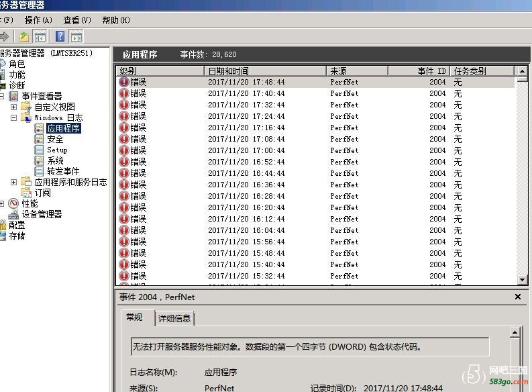This screenshot has height=392, width=532.
Task: Click error icon on 17:40:44 event row
Action: (x=124, y=93)
